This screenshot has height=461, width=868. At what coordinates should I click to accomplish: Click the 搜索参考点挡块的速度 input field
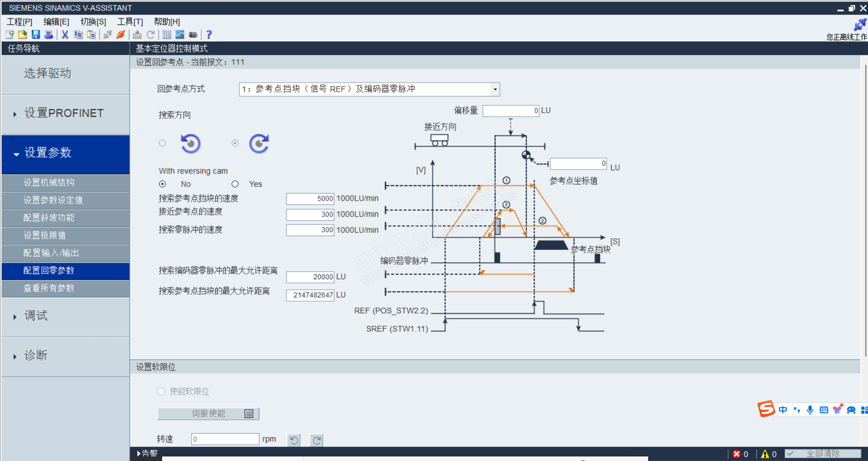pyautogui.click(x=310, y=198)
